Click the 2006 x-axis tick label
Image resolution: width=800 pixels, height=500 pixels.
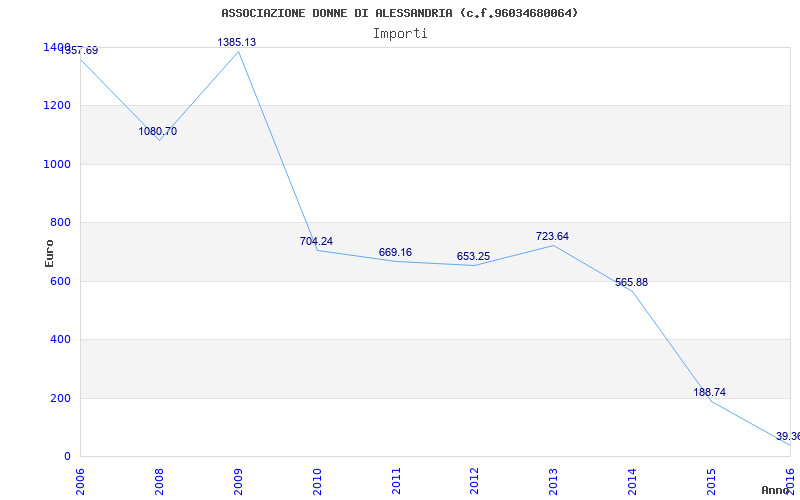[x=80, y=481]
